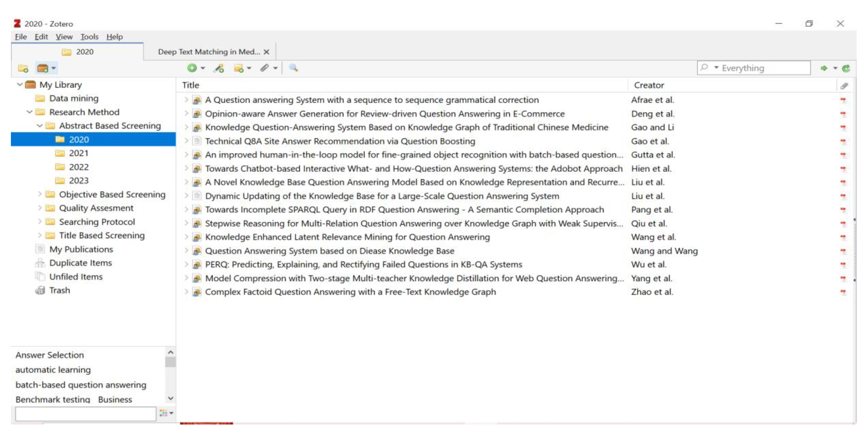Screen dimensions: 868x432
Task: Open the Tools menu
Action: click(89, 37)
